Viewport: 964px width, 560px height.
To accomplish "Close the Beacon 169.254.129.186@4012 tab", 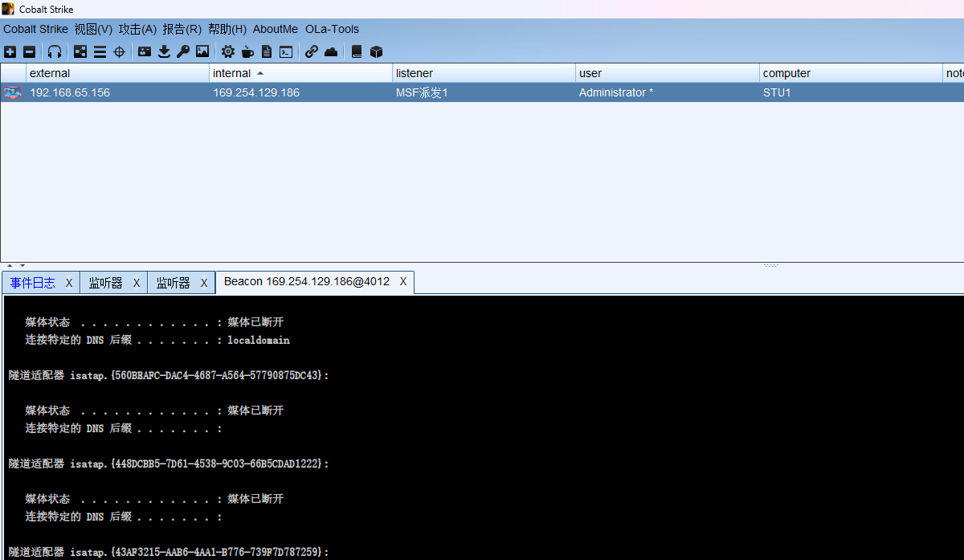I will click(403, 282).
